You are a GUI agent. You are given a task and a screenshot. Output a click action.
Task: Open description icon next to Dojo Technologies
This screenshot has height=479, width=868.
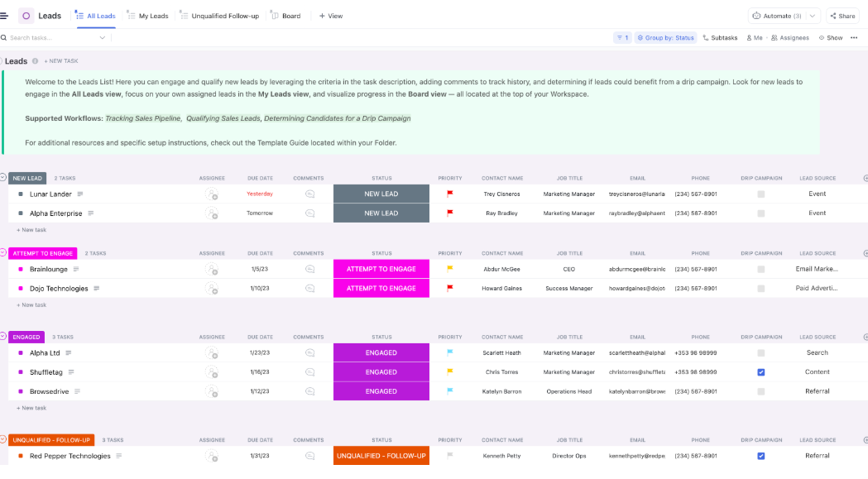pyautogui.click(x=96, y=289)
